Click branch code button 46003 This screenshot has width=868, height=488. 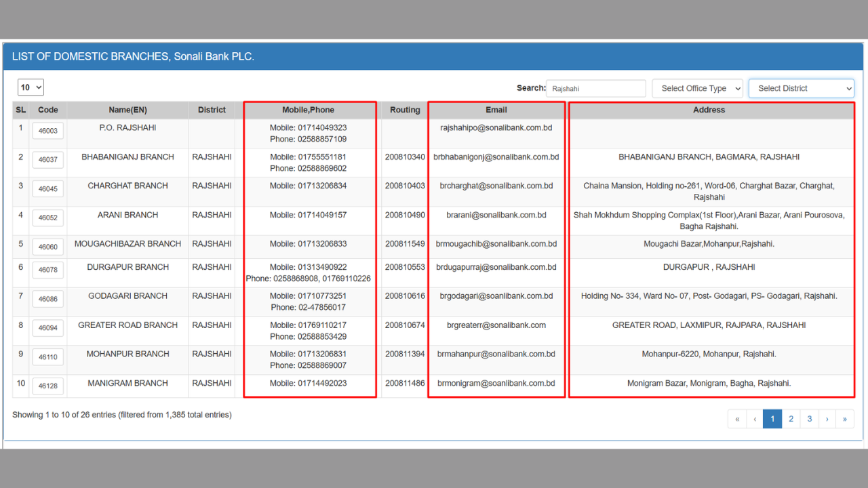click(x=48, y=131)
